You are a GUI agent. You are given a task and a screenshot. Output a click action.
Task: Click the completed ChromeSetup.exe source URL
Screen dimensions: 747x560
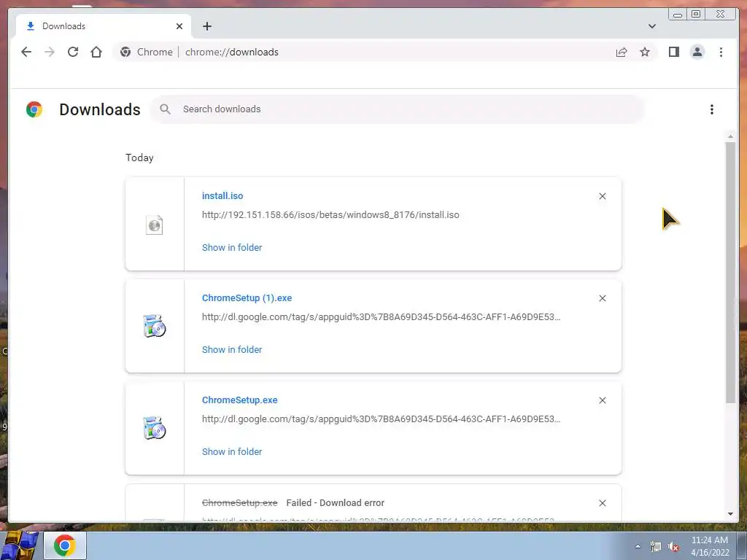(x=381, y=419)
